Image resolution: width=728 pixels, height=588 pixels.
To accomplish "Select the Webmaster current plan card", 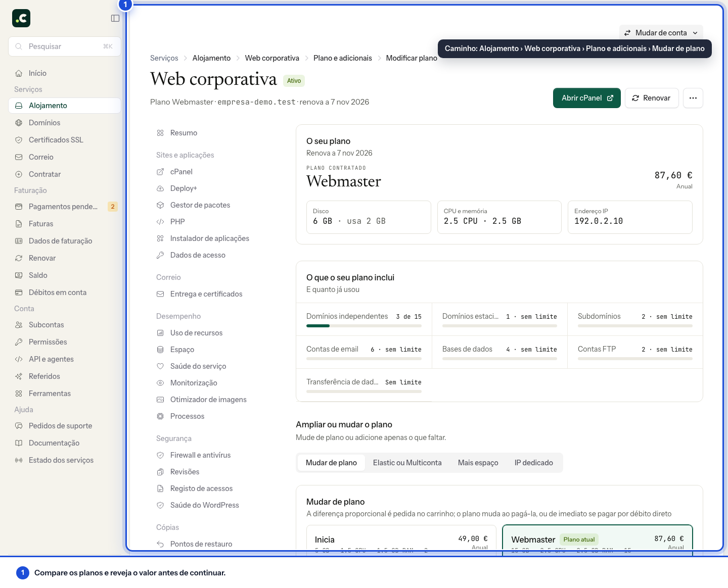I will point(598,538).
